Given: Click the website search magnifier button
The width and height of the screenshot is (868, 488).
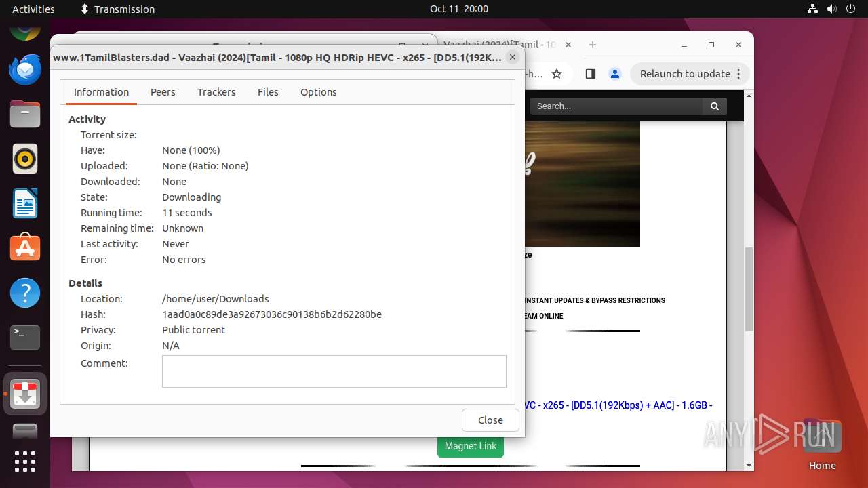Looking at the screenshot, I should click(x=715, y=106).
